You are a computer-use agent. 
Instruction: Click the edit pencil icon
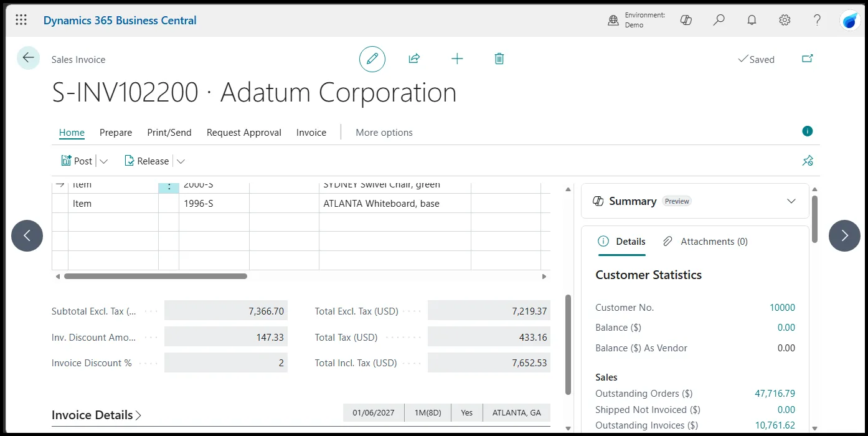click(372, 59)
